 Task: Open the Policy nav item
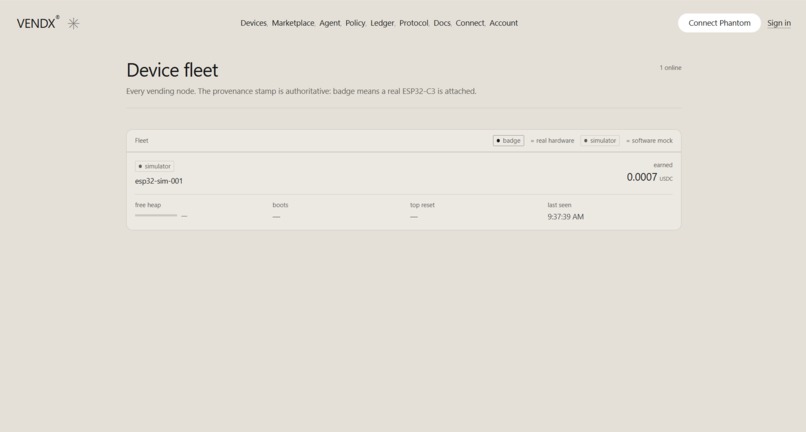click(355, 23)
